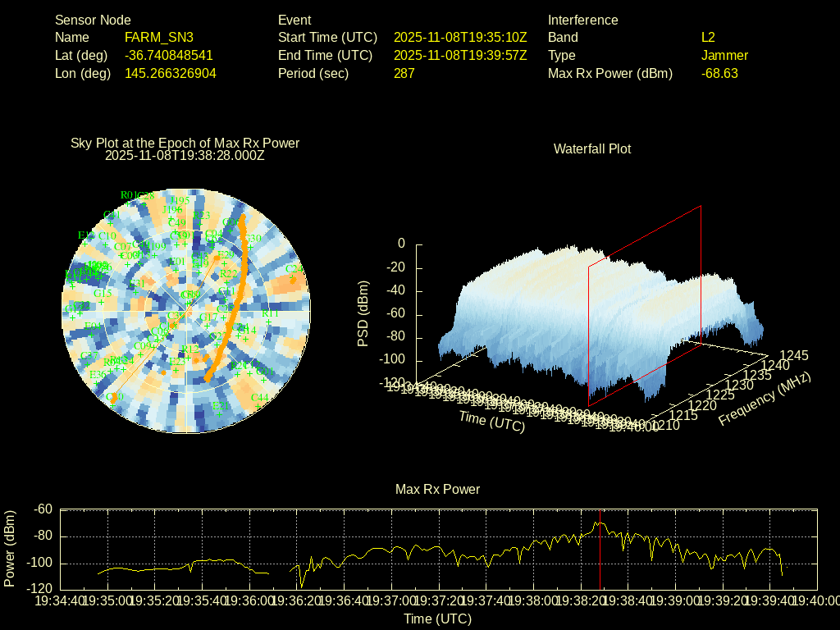Select the R11 satellite marker
840x630 pixels.
pyautogui.click(x=269, y=321)
